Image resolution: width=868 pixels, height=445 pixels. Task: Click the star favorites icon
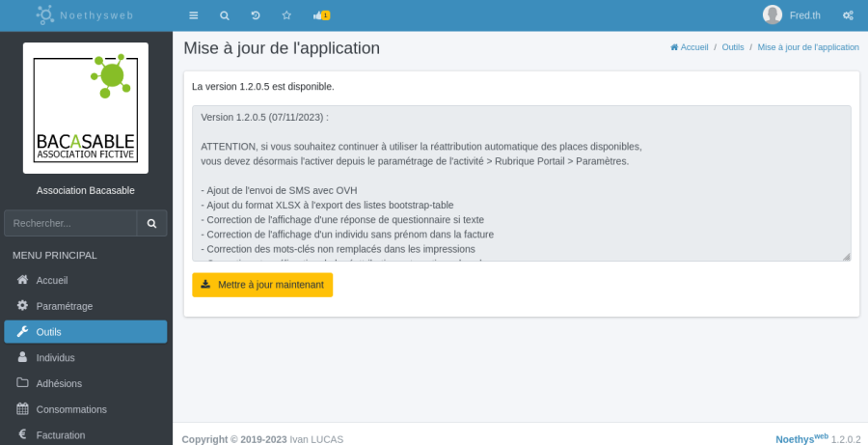pos(286,15)
